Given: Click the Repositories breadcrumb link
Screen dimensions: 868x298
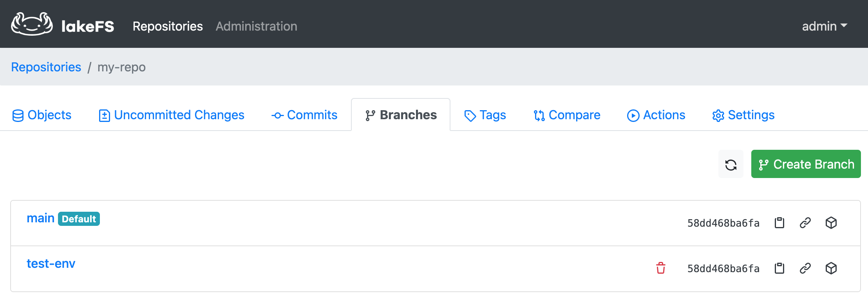Looking at the screenshot, I should (46, 67).
